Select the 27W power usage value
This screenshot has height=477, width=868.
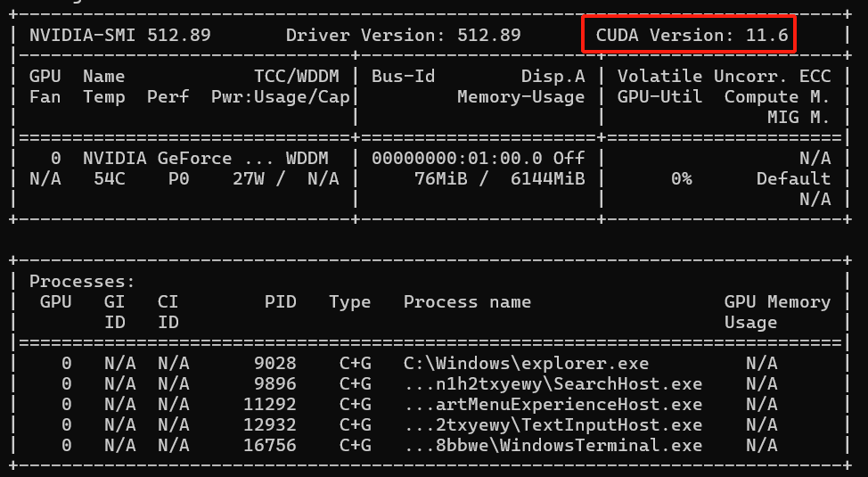(249, 179)
